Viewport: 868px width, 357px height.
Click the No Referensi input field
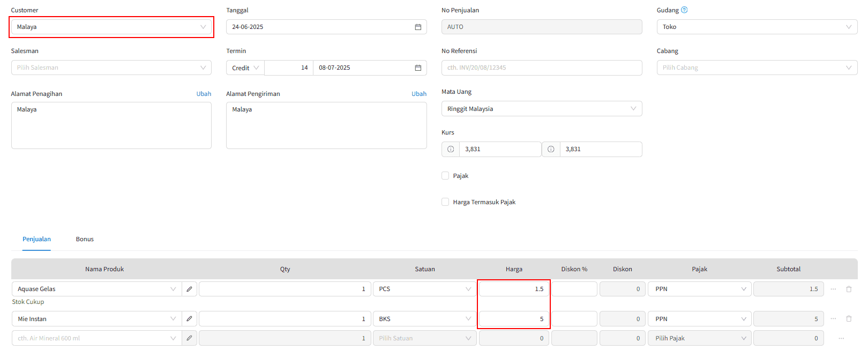tap(541, 68)
